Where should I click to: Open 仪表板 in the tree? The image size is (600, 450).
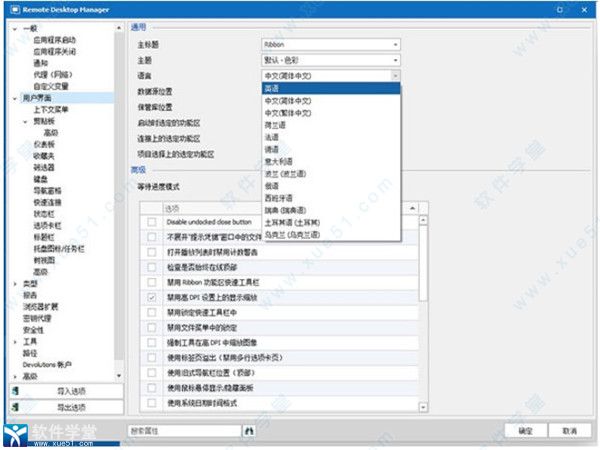[x=44, y=144]
